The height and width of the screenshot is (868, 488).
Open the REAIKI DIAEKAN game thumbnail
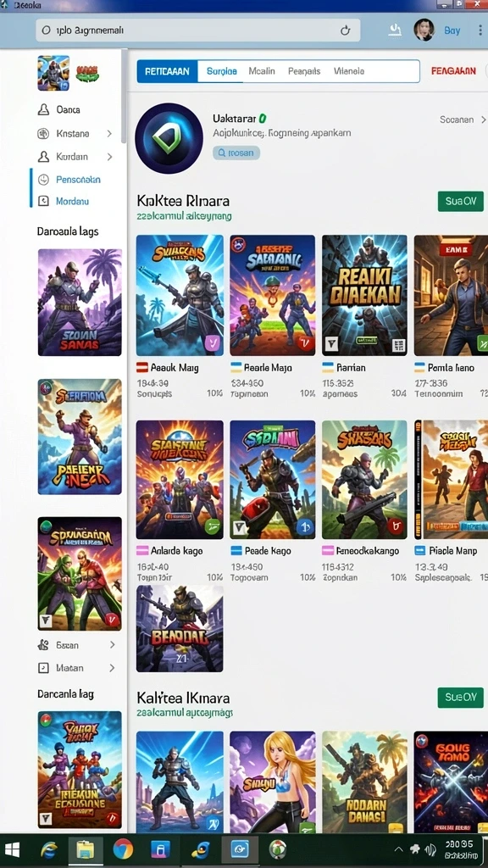coord(364,295)
